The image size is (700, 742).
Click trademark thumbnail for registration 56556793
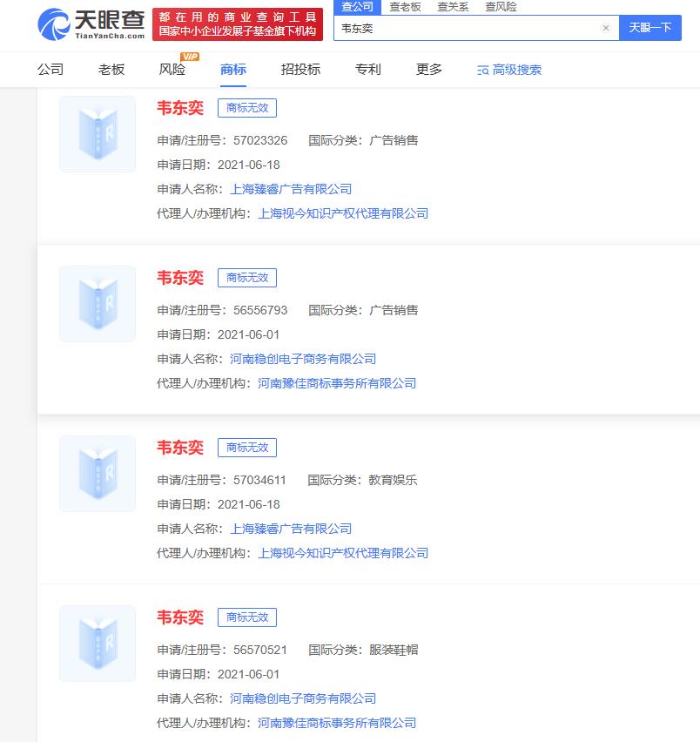(x=98, y=304)
